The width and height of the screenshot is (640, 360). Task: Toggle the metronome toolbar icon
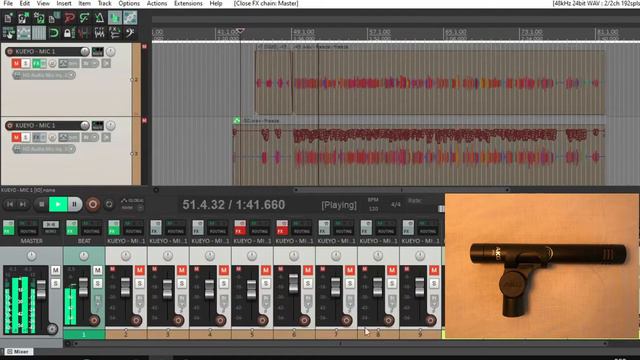100,18
